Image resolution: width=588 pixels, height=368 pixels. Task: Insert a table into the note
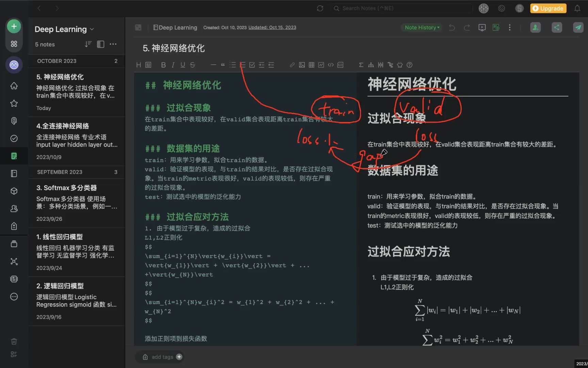(x=311, y=65)
